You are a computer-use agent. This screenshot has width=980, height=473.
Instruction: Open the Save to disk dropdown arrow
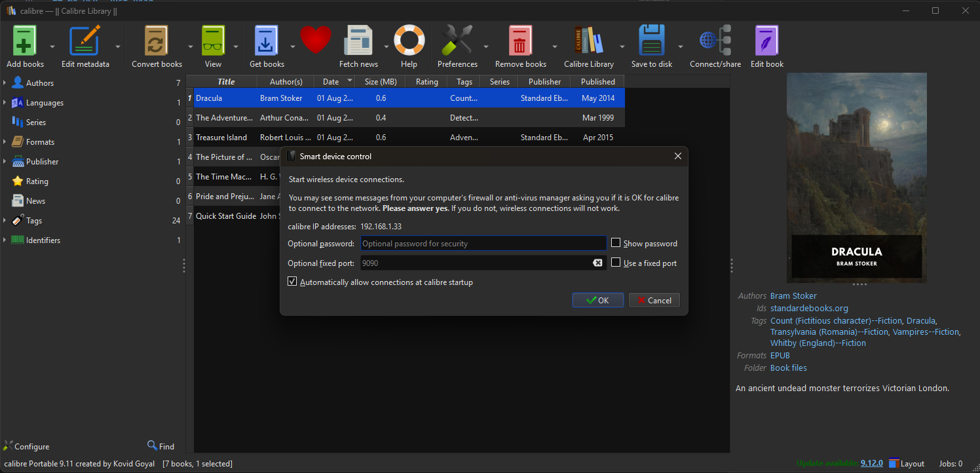(x=681, y=47)
